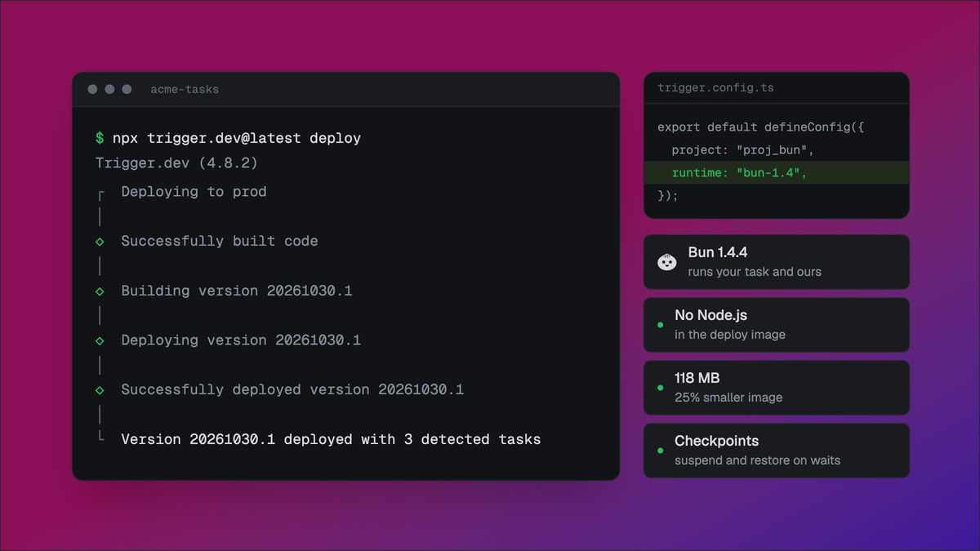Viewport: 980px width, 551px height.
Task: Select the code line 'project: "proj_bun",'
Action: [x=743, y=150]
